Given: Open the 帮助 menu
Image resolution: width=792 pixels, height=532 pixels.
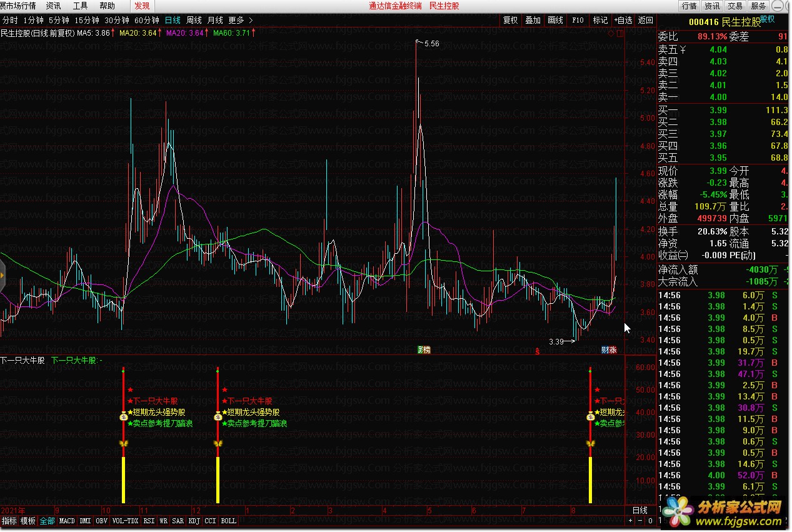Looking at the screenshot, I should tap(107, 6).
